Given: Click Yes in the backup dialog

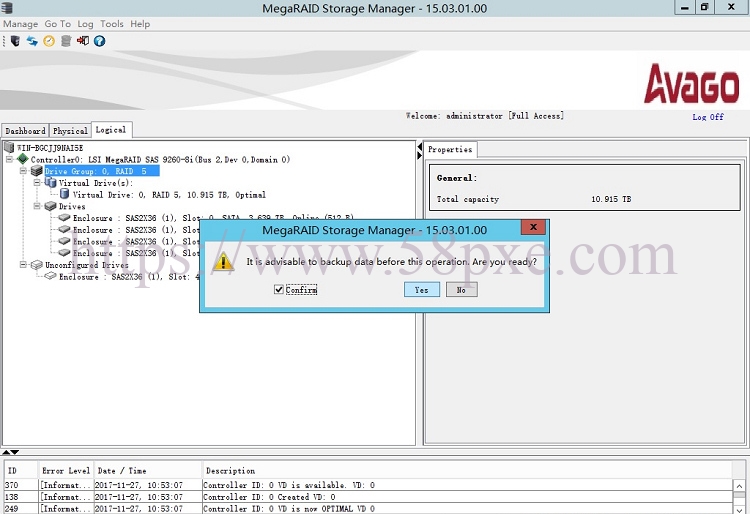Looking at the screenshot, I should pyautogui.click(x=421, y=289).
